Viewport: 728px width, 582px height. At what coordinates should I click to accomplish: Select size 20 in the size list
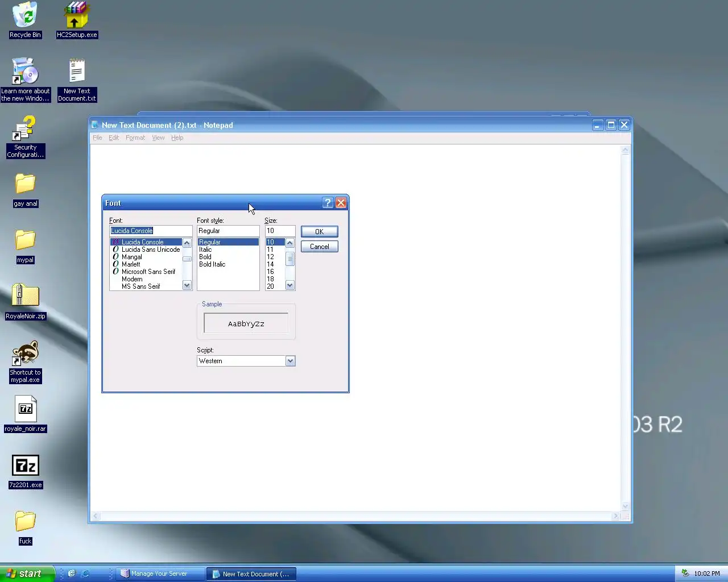pos(275,286)
